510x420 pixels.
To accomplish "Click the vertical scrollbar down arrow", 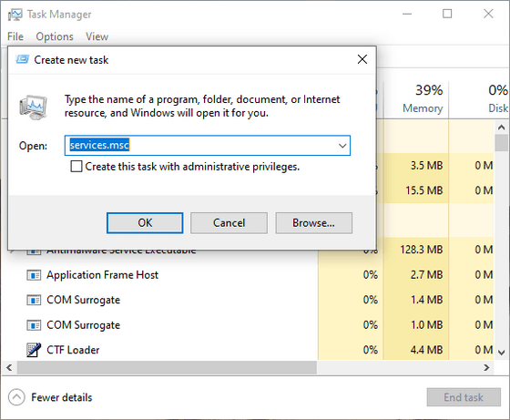I will (x=501, y=353).
